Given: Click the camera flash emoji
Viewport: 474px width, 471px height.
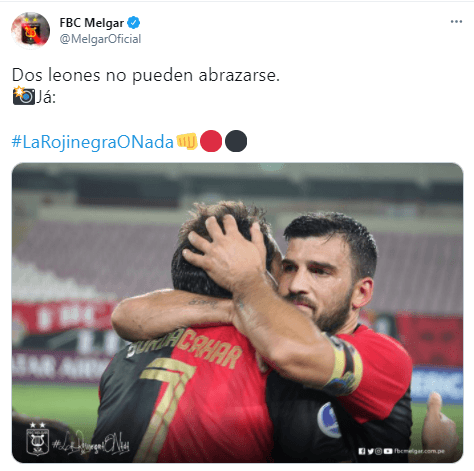Looking at the screenshot, I should point(24,96).
